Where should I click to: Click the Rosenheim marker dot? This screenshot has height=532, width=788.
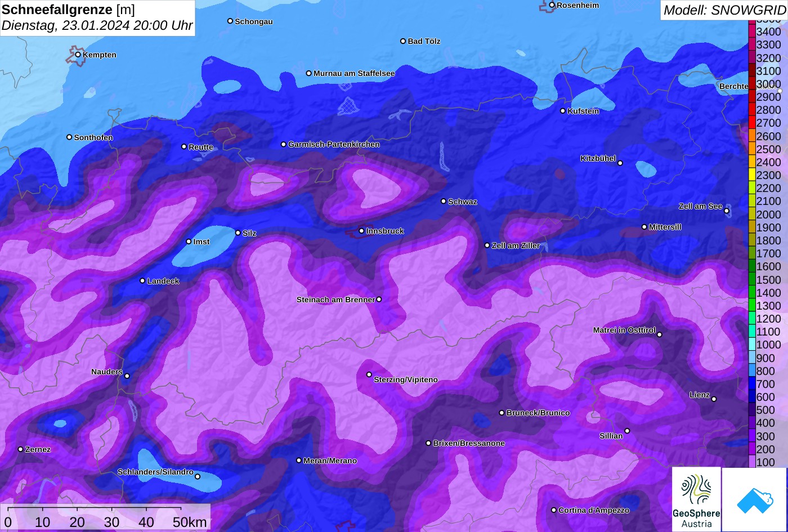[x=552, y=5]
